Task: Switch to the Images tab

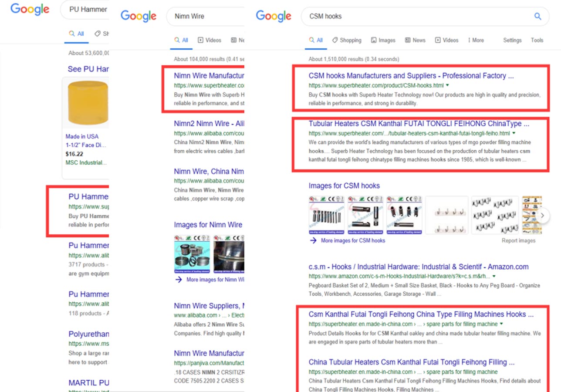Action: (x=383, y=40)
